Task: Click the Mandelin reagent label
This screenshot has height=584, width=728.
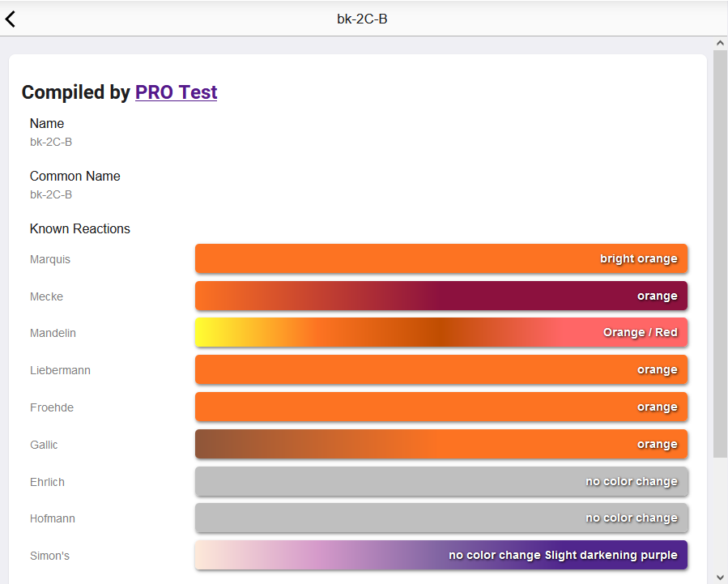Action: click(53, 333)
